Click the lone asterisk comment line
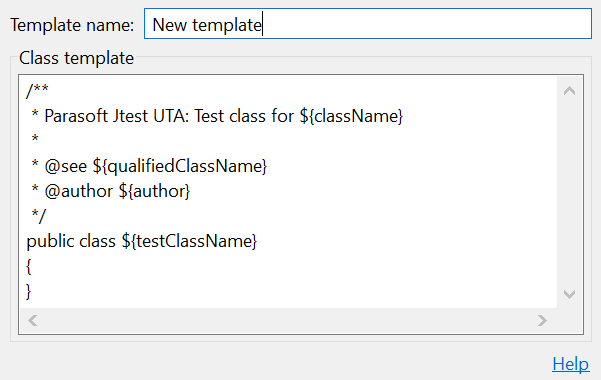601x380 pixels. click(x=35, y=139)
